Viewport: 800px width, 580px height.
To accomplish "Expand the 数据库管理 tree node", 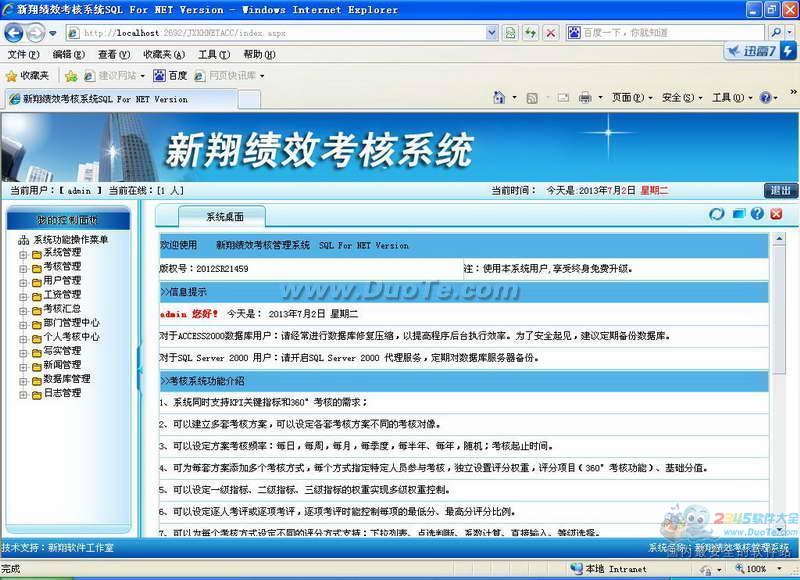I will (23, 380).
